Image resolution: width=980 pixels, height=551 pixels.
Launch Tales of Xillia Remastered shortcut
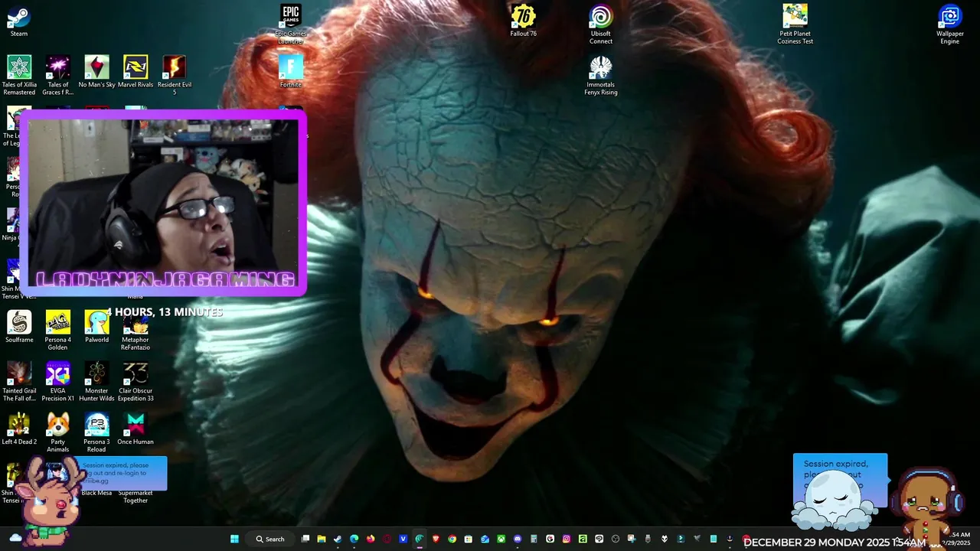19,75
